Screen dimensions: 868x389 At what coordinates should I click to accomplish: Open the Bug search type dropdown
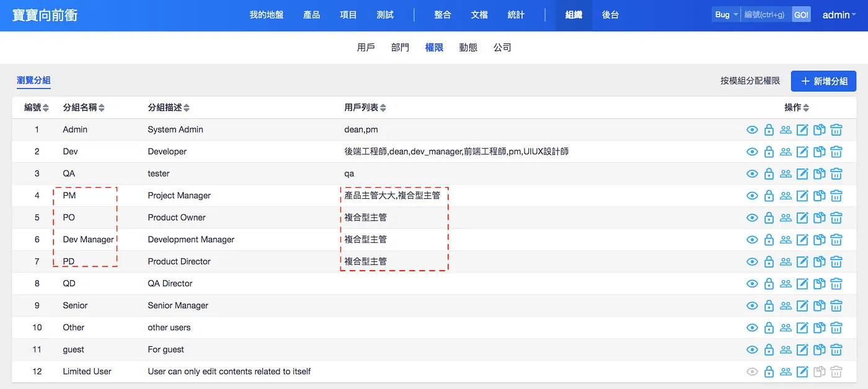pos(726,15)
